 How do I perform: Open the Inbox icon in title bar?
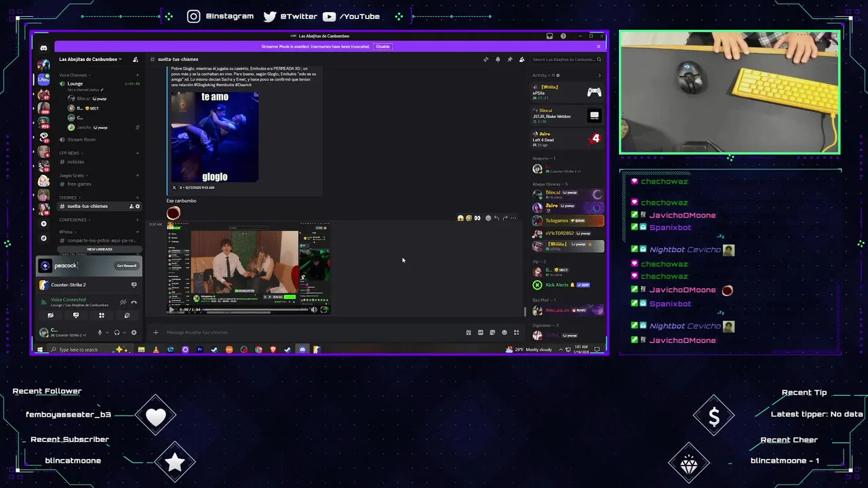click(x=549, y=36)
